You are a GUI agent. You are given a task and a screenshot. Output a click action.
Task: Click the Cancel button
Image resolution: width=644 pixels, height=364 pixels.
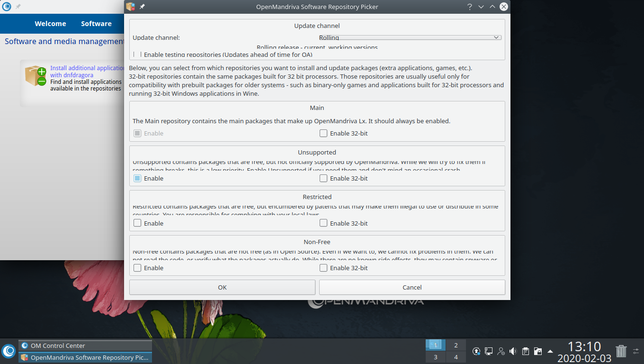pyautogui.click(x=412, y=287)
